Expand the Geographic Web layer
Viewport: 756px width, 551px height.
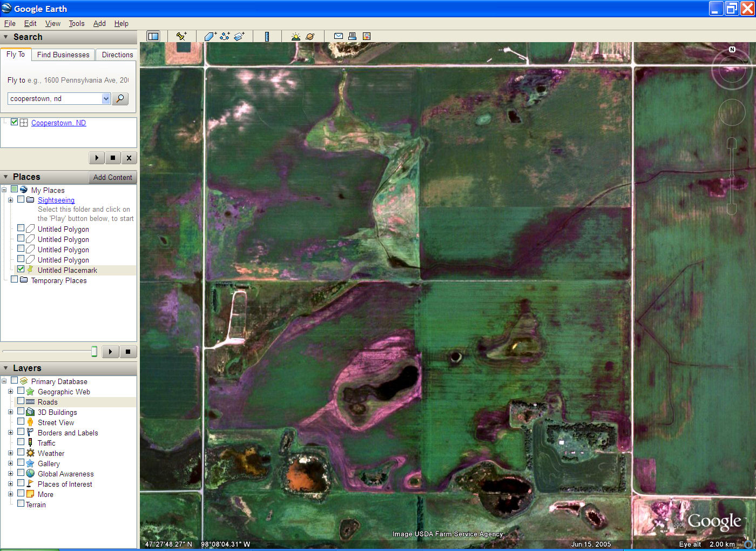10,391
